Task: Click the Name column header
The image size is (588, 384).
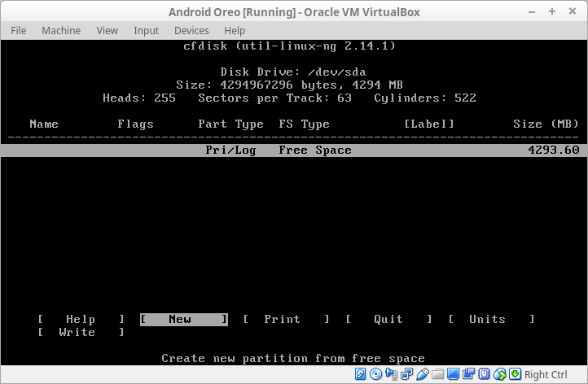Action: pos(44,124)
